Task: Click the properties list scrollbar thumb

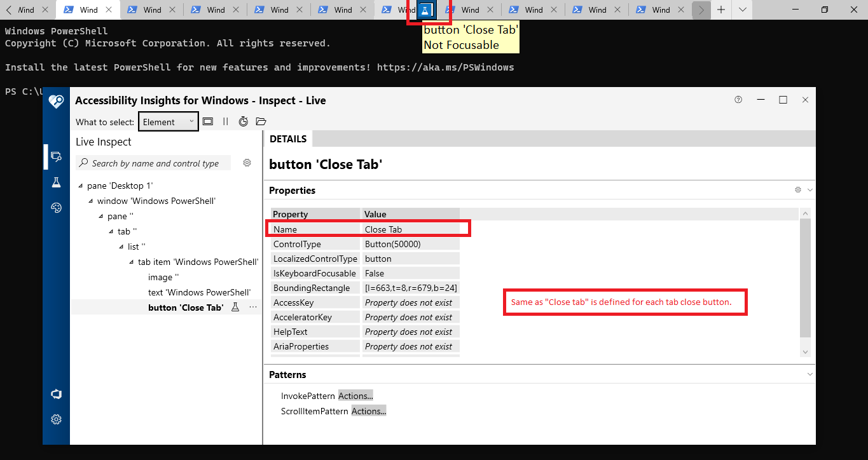Action: (806, 278)
